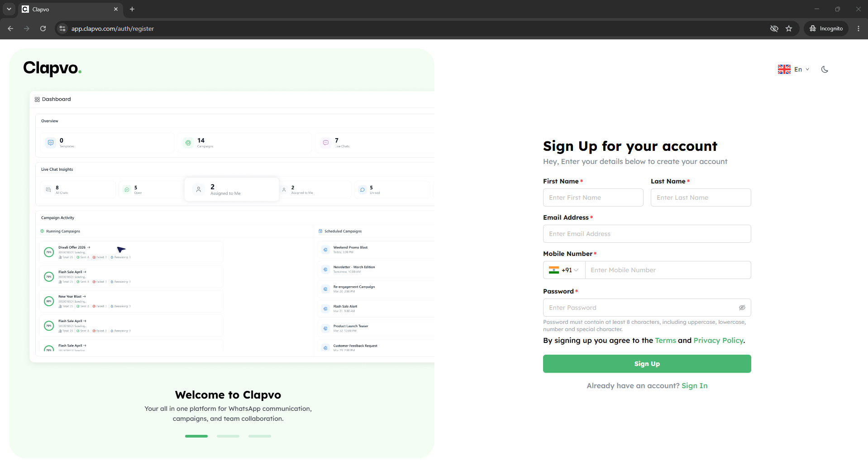Go to the Sign In link
This screenshot has height=467, width=868.
click(x=694, y=385)
